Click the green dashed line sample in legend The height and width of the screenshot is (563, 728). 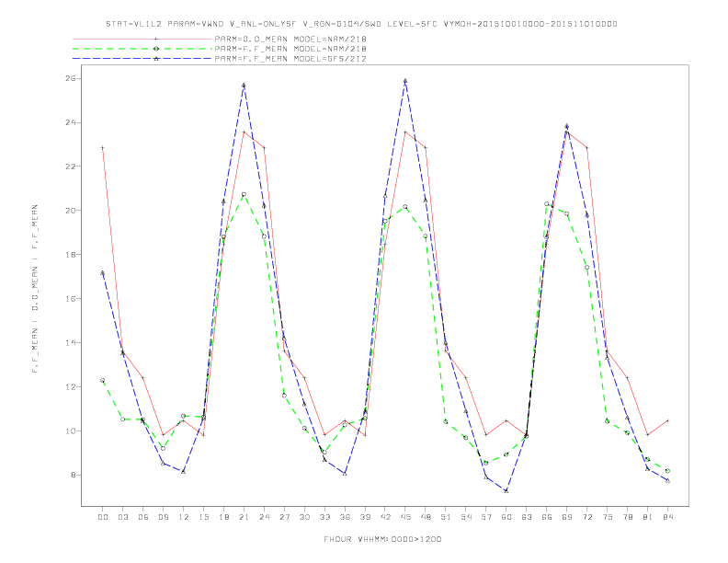click(142, 49)
